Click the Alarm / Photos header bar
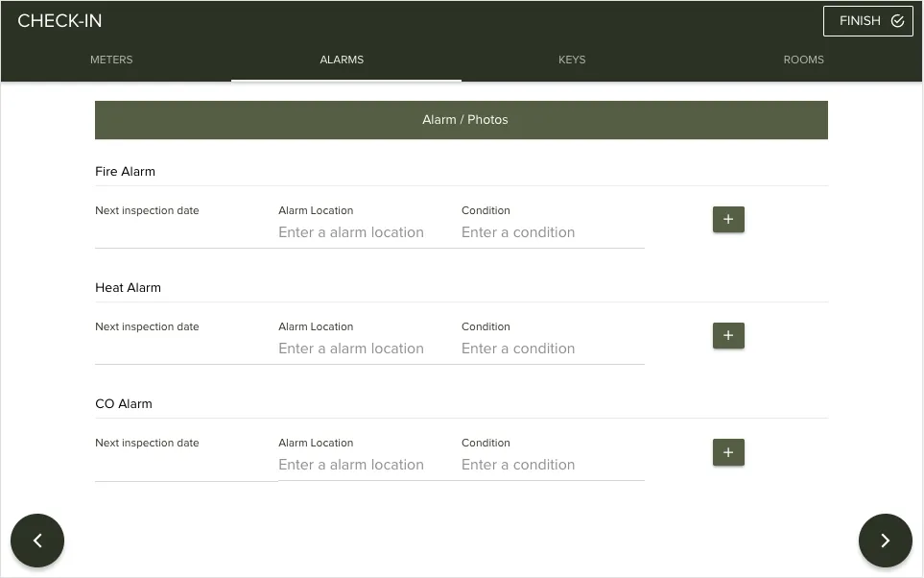The image size is (924, 578). (462, 120)
